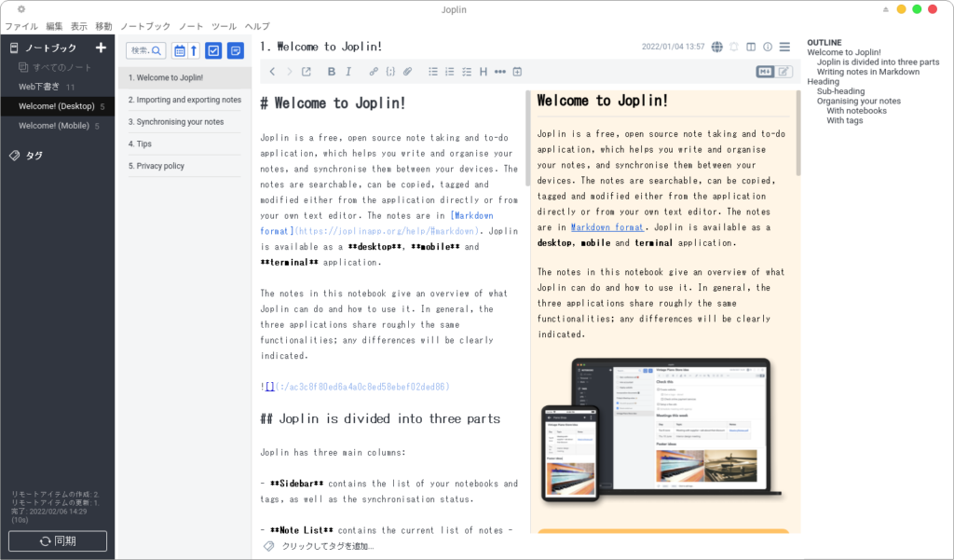Open the sort-by-date field selector
The image size is (954, 560).
[180, 50]
